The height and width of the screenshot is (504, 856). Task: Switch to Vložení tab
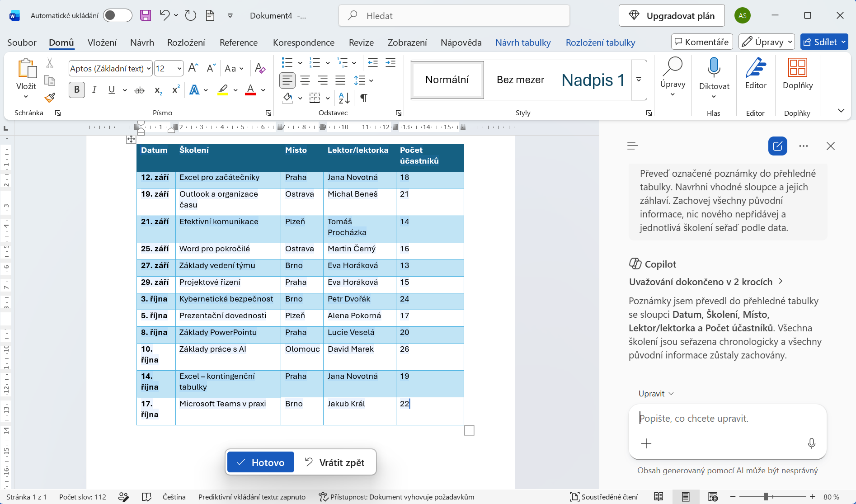(x=102, y=42)
